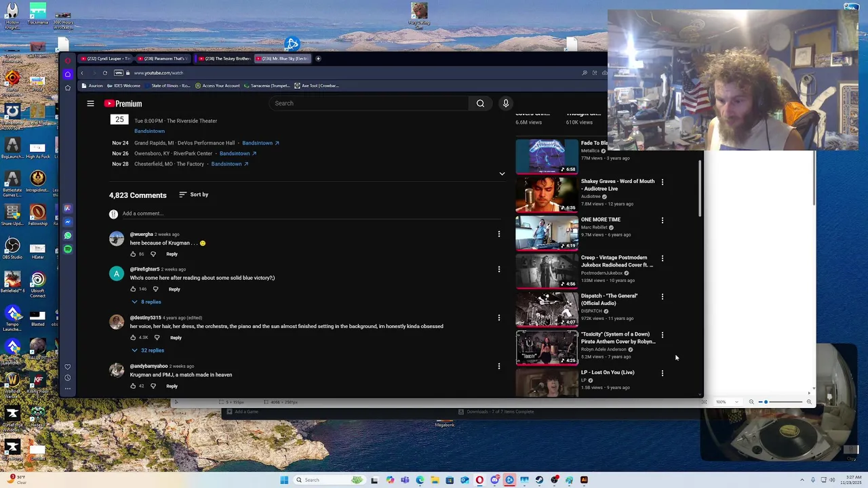868x488 pixels.
Task: Open the IDES Welcome bookmark
Action: [123, 86]
